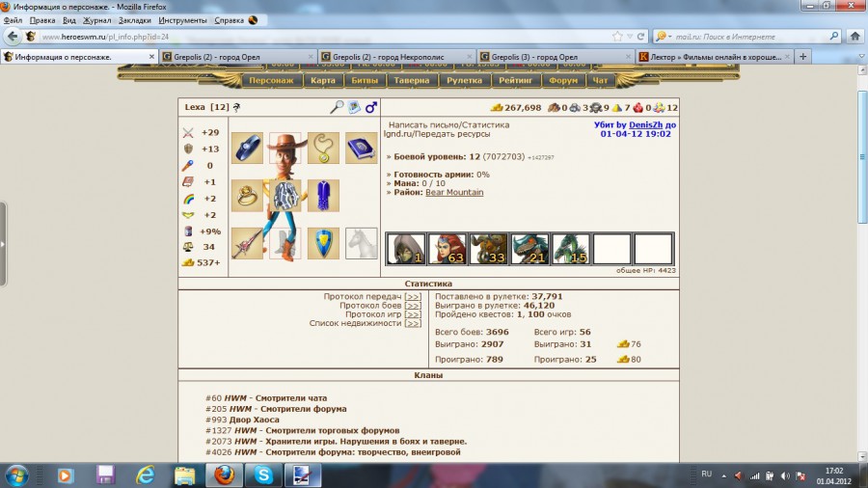Open the Windows Start menu

coord(16,475)
